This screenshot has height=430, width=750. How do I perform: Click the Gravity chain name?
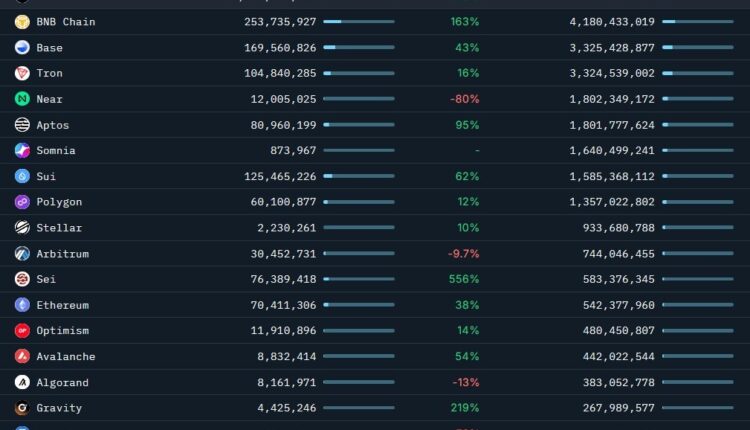[x=59, y=408]
